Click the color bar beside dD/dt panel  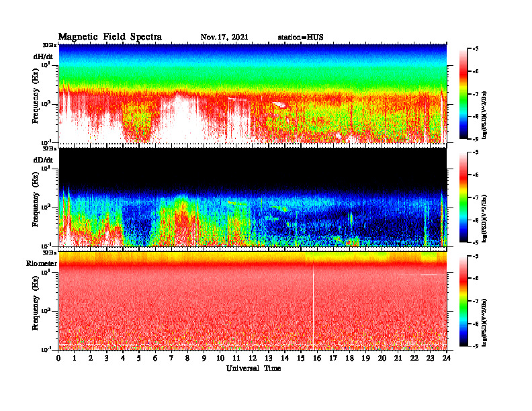point(463,197)
